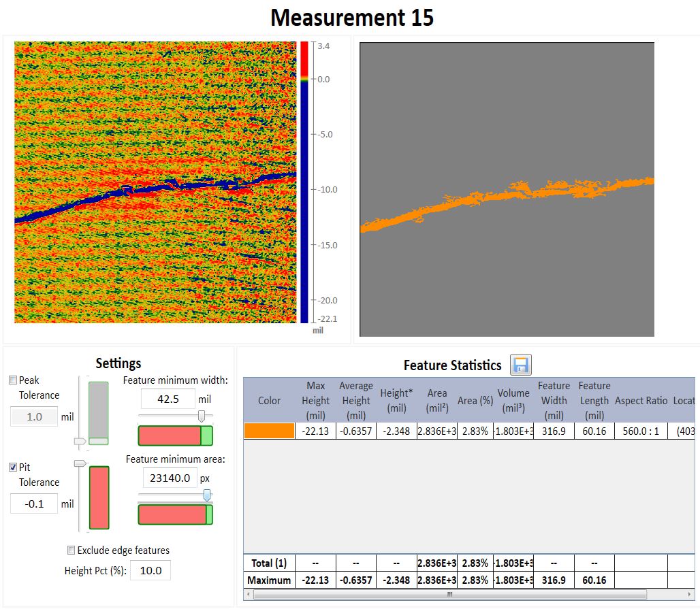Tick Exclude edge features checkbox

tap(71, 550)
